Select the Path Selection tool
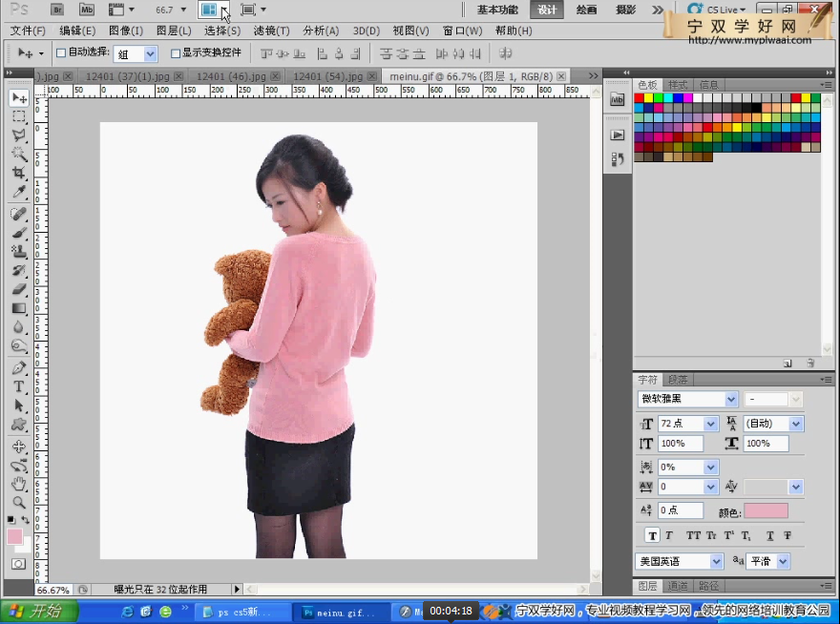840x624 pixels. [x=19, y=406]
